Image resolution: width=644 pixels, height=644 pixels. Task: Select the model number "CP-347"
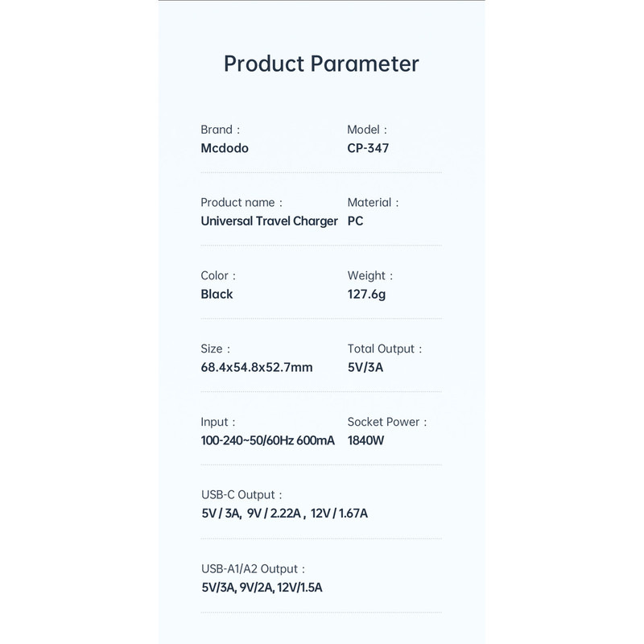(x=369, y=148)
